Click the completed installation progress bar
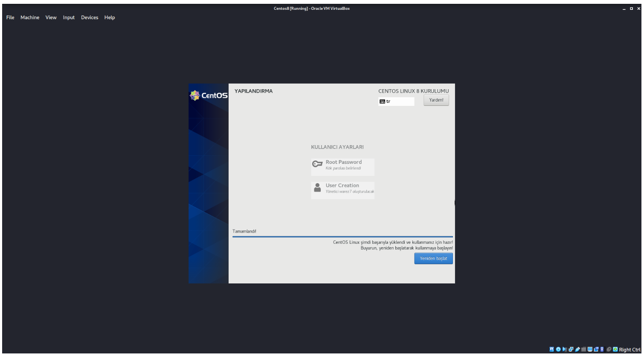Viewport: 644px width, 356px height. click(x=342, y=236)
